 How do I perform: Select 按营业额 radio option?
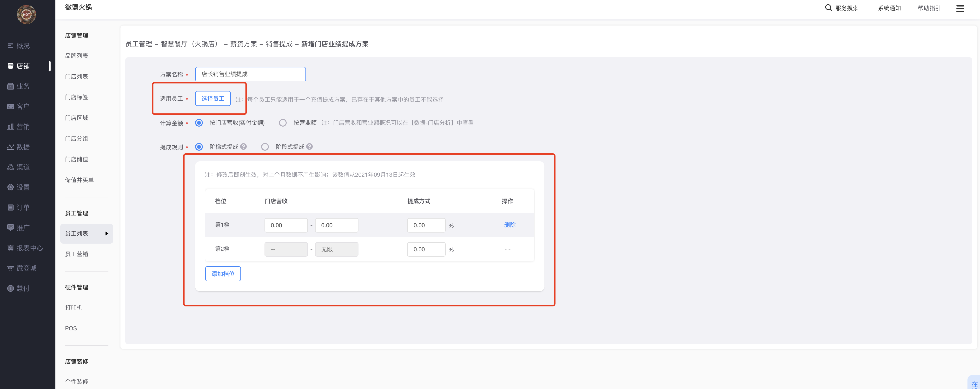283,123
